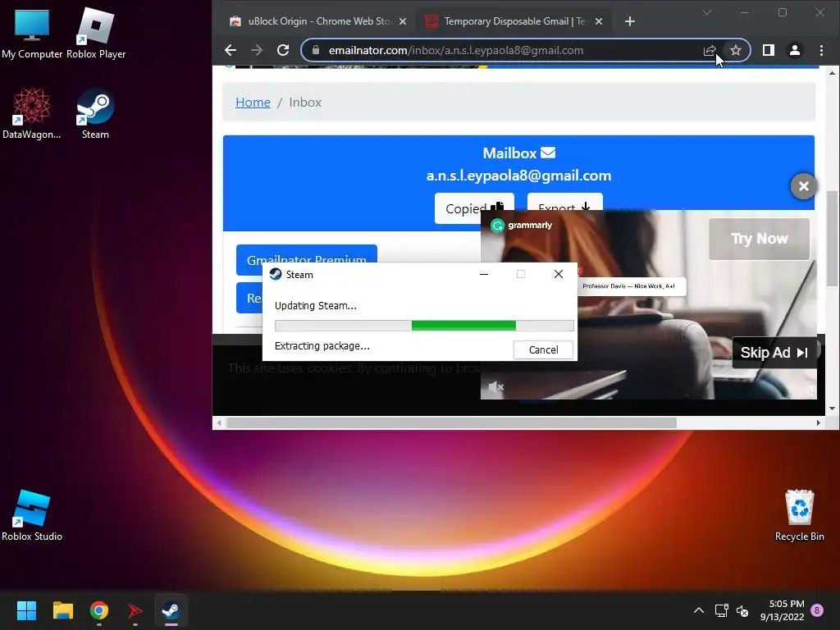The height and width of the screenshot is (630, 840).
Task: Select the Recycle Bin icon
Action: click(799, 515)
